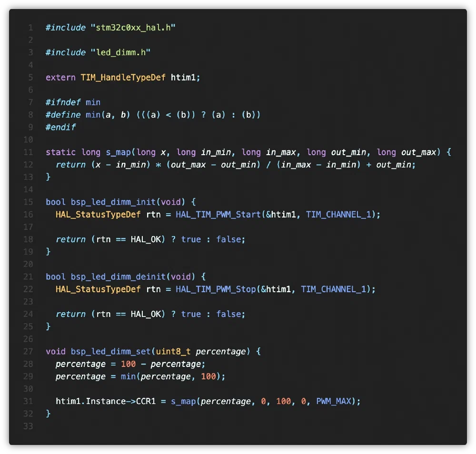Click the #endif directive on line 9
The width and height of the screenshot is (476, 454).
(x=60, y=127)
